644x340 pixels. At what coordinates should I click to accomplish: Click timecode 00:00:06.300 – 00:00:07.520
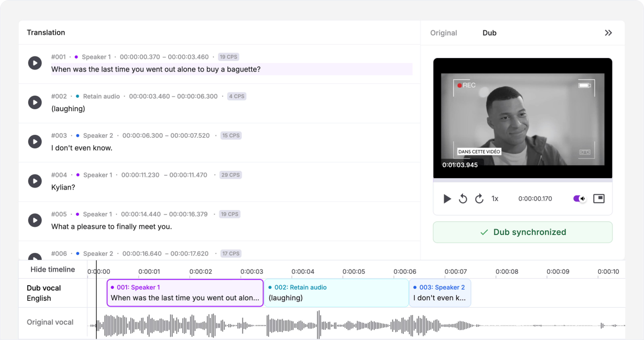[x=166, y=136]
